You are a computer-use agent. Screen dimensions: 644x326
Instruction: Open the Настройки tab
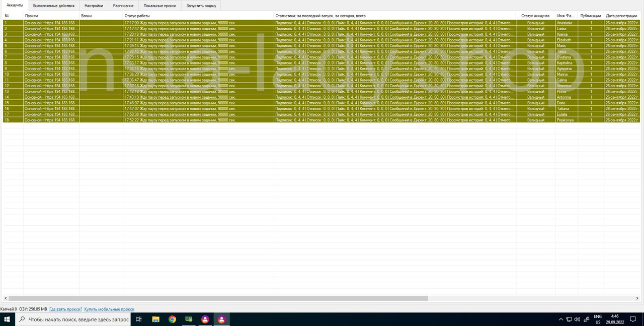[x=94, y=6]
